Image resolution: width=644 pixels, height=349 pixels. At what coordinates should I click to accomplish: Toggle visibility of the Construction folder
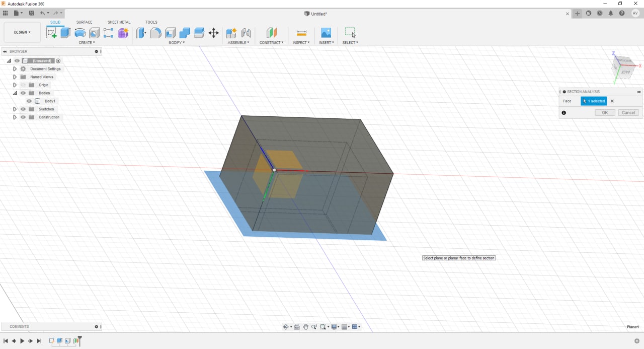click(x=23, y=117)
